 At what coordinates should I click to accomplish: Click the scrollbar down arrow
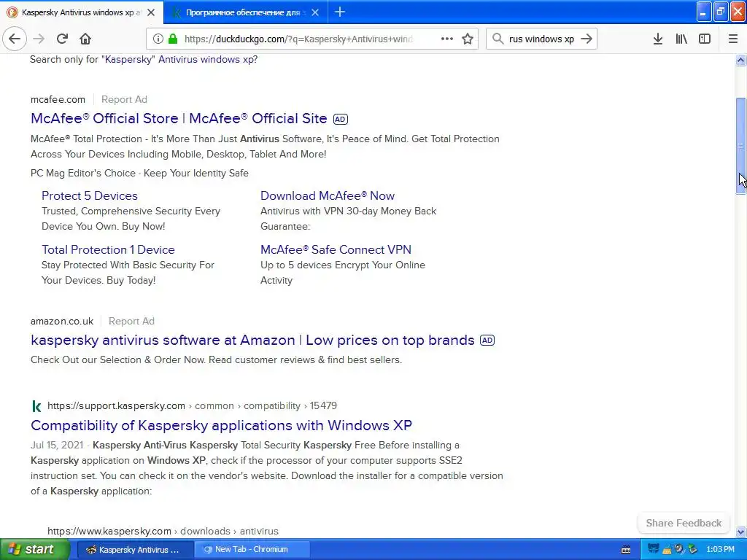click(740, 532)
